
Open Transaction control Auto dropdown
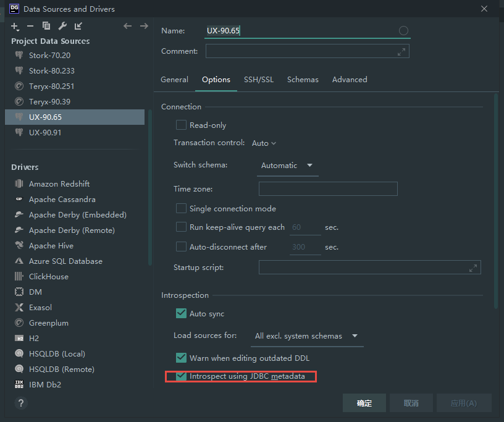264,143
